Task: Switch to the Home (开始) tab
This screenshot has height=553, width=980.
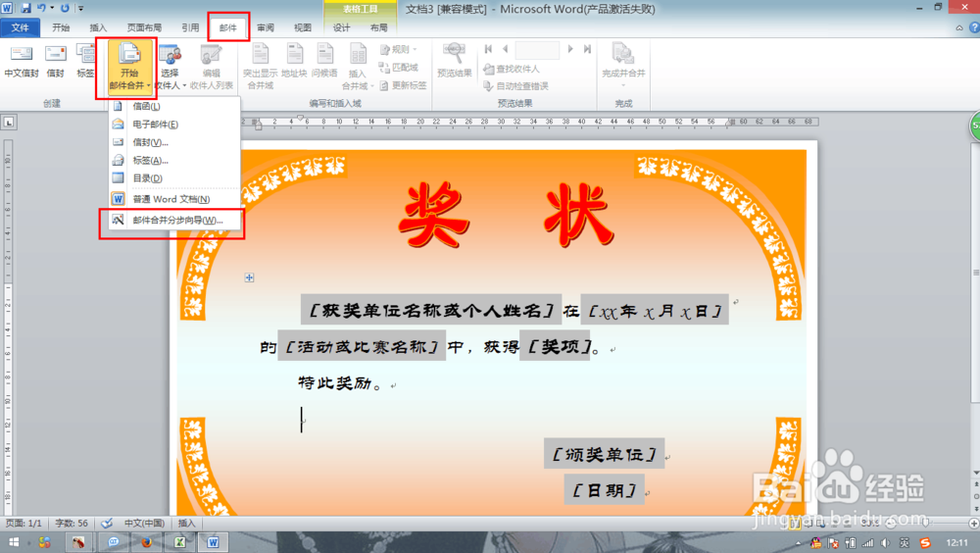Action: 61,27
